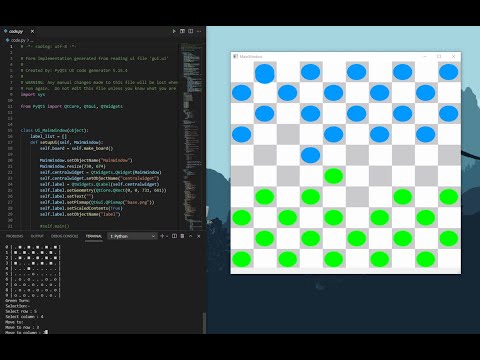Close the code.py editor tab

tap(32, 31)
